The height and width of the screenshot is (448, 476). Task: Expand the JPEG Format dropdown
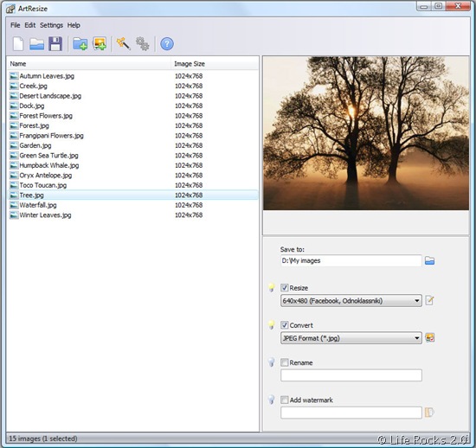(351, 338)
